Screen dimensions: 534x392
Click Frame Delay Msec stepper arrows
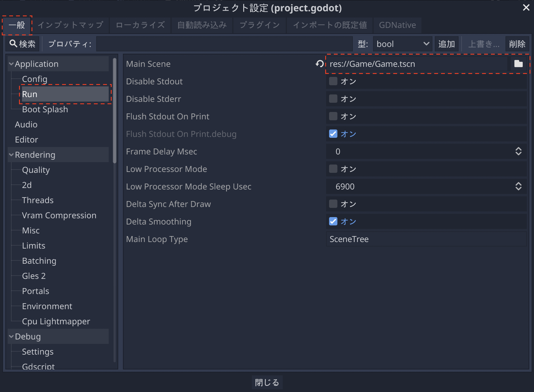coord(518,151)
